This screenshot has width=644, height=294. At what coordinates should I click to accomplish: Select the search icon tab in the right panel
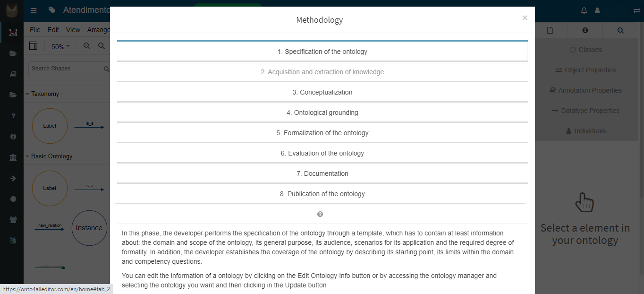pos(620,30)
